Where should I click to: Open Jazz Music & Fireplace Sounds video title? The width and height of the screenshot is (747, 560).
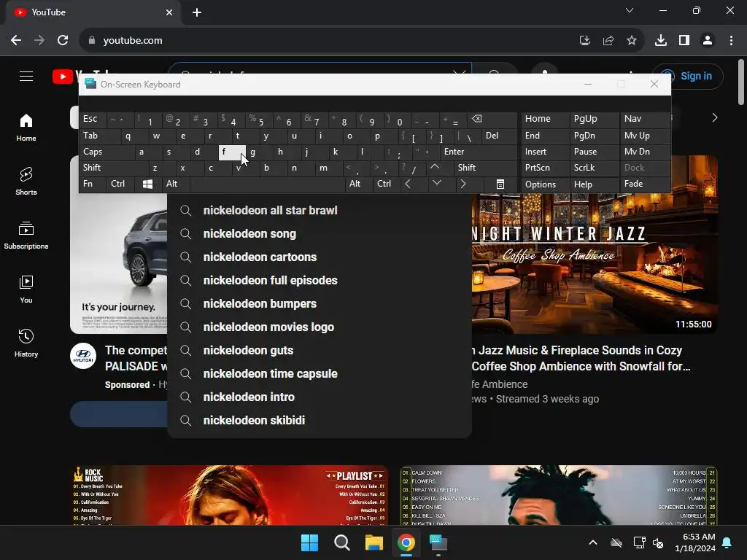(580, 358)
